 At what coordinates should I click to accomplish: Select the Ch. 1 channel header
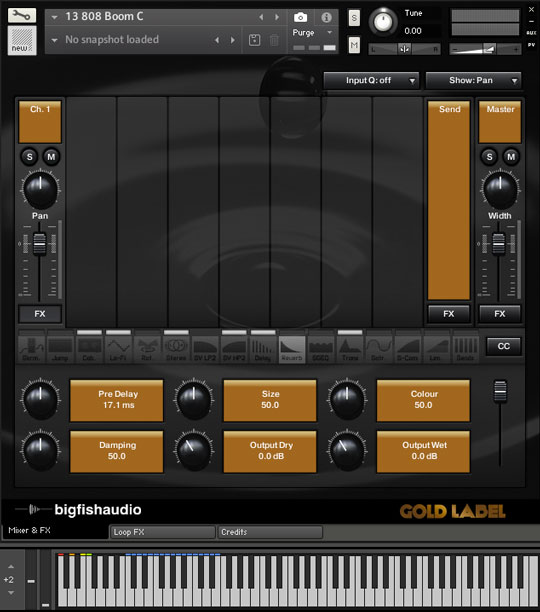coord(40,122)
